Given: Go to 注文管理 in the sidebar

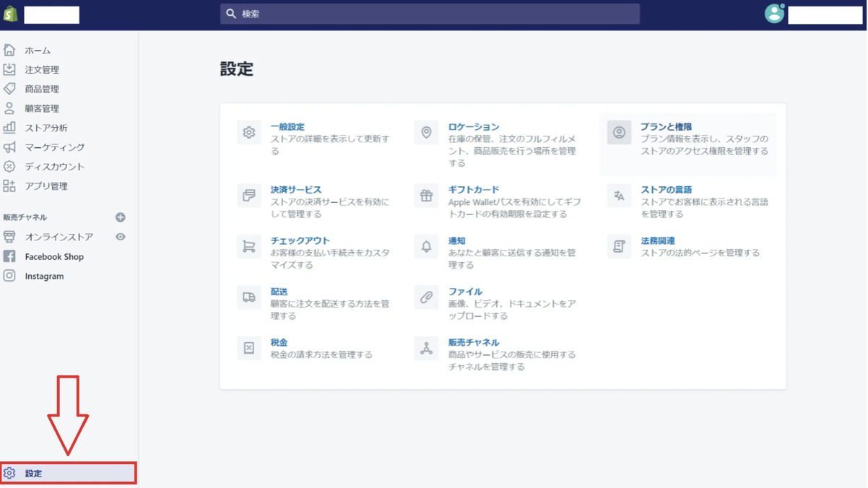Looking at the screenshot, I should (x=42, y=70).
